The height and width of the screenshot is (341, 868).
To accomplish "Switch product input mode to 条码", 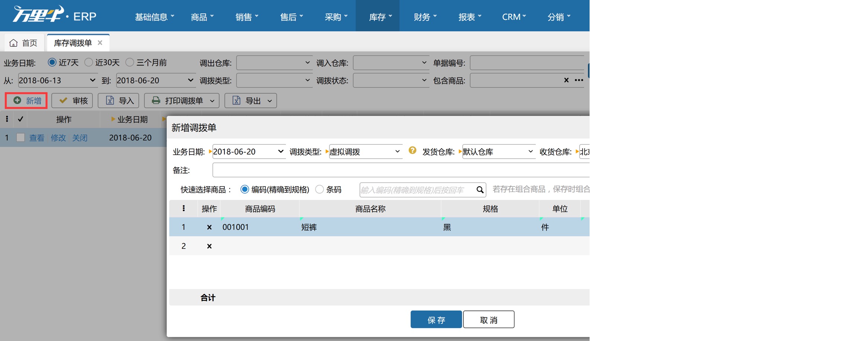I will (x=319, y=189).
